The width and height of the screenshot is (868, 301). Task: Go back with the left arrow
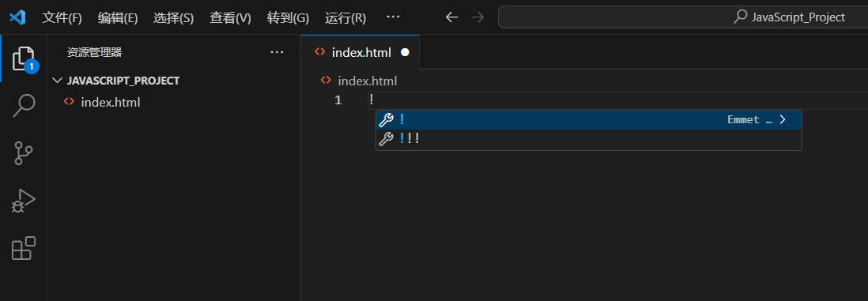452,17
